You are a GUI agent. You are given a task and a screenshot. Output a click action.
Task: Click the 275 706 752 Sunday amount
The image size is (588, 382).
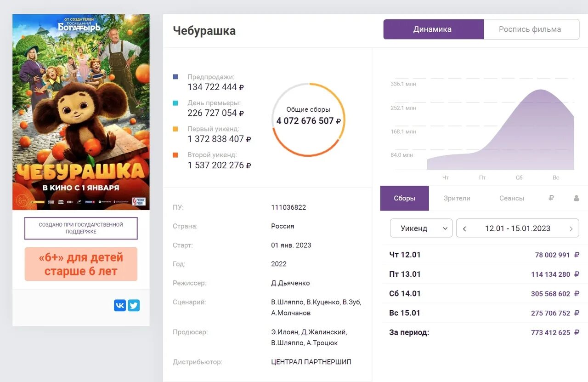(x=550, y=313)
